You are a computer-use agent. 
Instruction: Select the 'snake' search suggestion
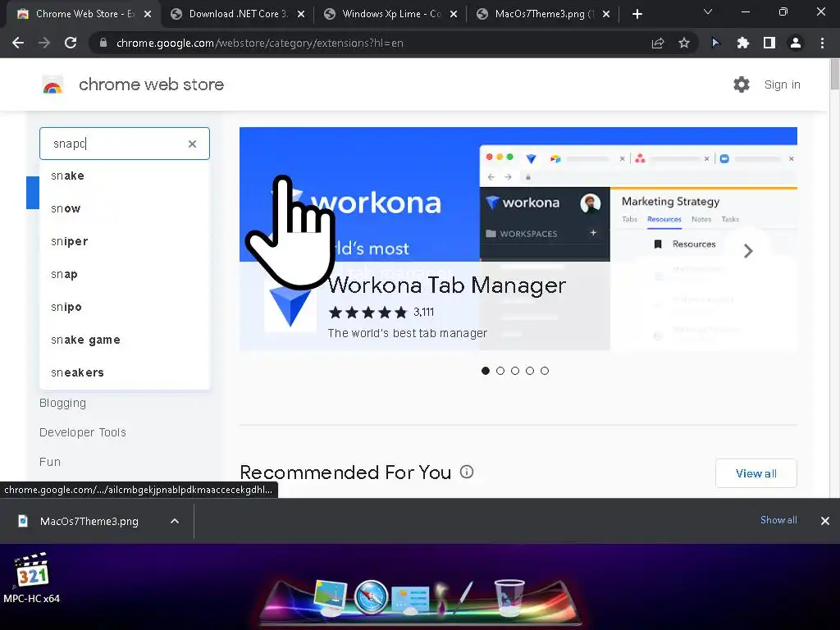125,176
